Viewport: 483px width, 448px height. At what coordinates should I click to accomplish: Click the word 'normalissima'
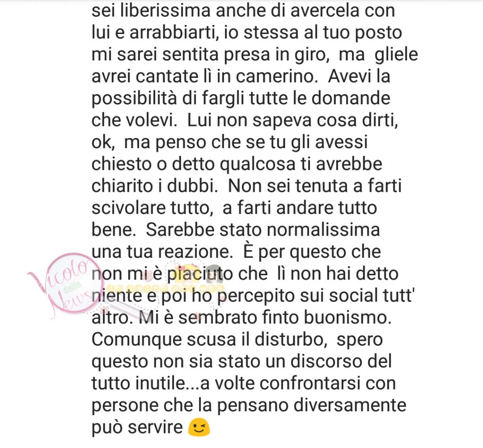click(x=323, y=230)
